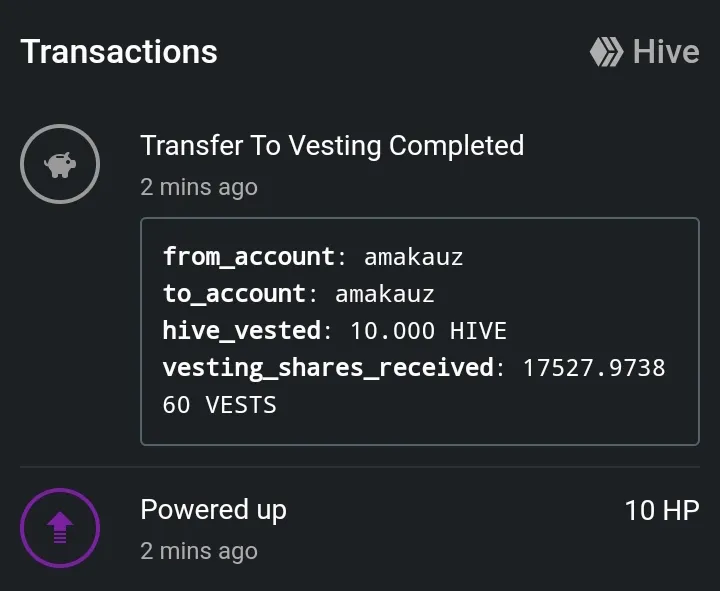720x591 pixels.
Task: Select the to_account field label
Action: (x=234, y=294)
